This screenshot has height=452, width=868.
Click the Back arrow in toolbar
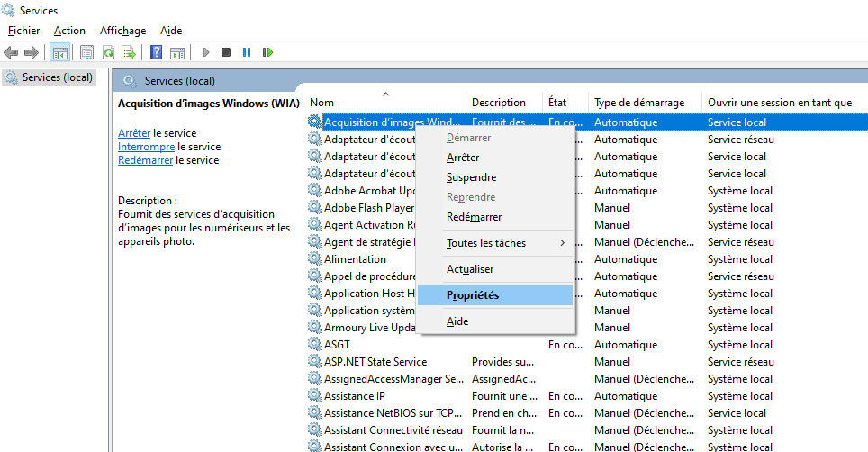pyautogui.click(x=11, y=52)
